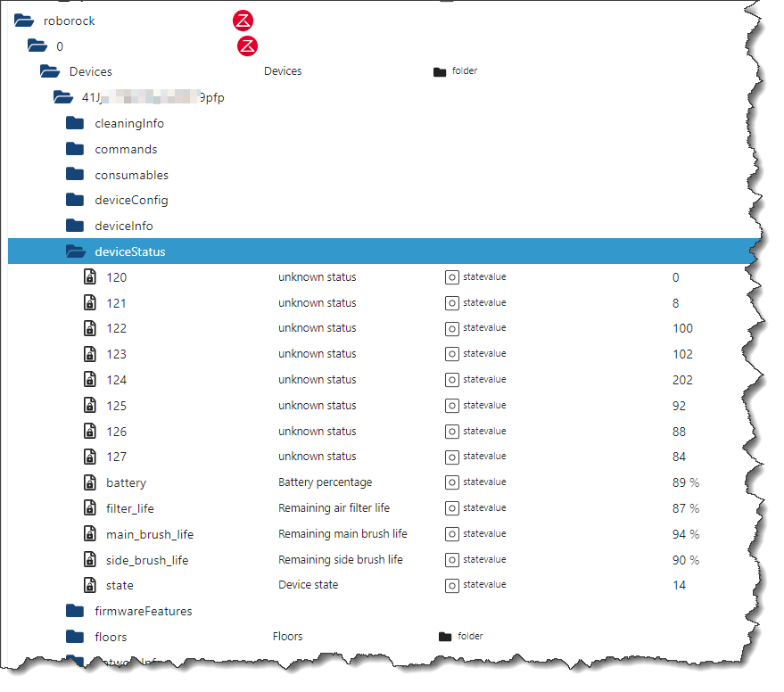Expand the firmwareFeatures folder
Image resolution: width=784 pixels, height=692 pixels.
click(x=75, y=611)
